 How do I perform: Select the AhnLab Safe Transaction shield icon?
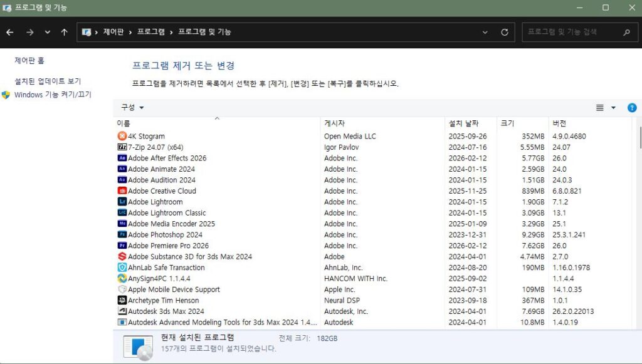pyautogui.click(x=122, y=268)
